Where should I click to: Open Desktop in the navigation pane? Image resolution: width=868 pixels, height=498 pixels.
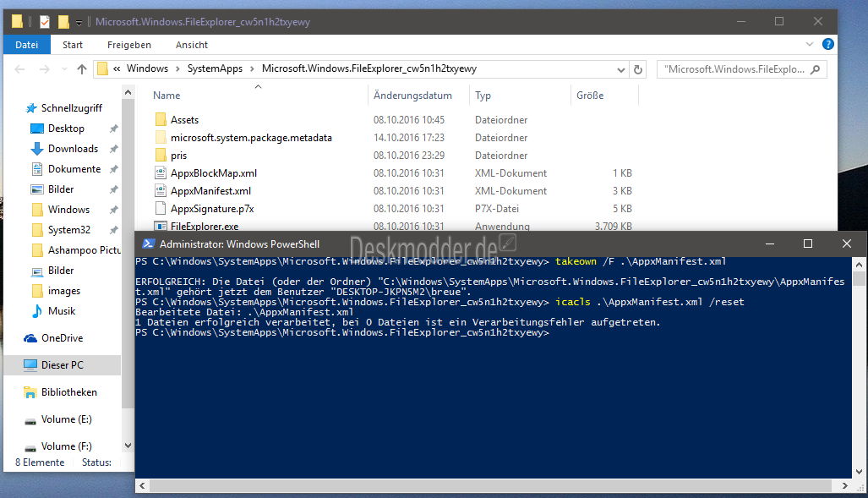(x=66, y=129)
